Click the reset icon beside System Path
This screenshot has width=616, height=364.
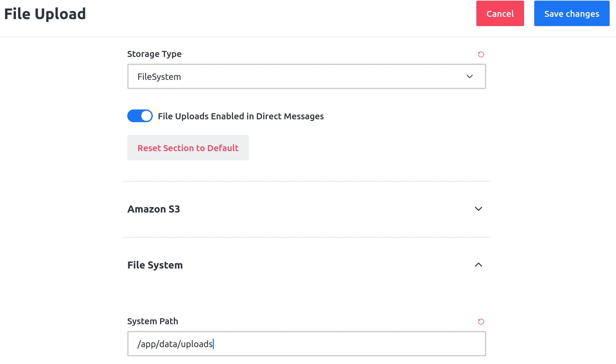click(481, 322)
